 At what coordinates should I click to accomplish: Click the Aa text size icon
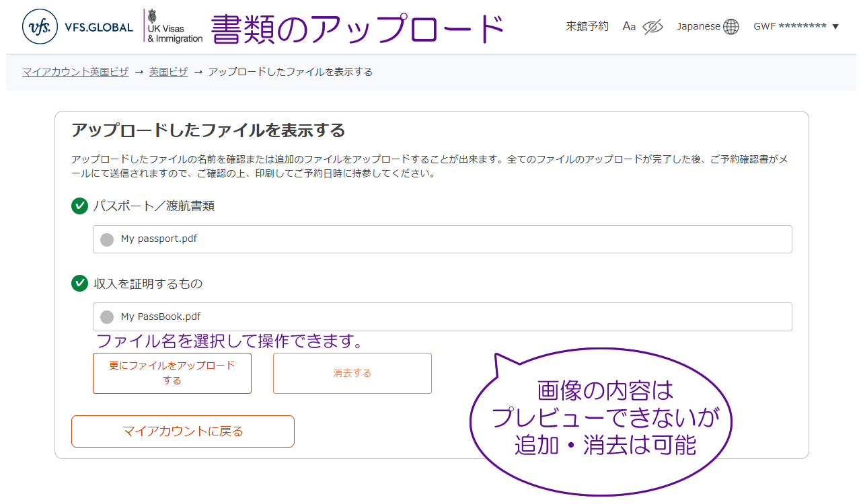[629, 26]
